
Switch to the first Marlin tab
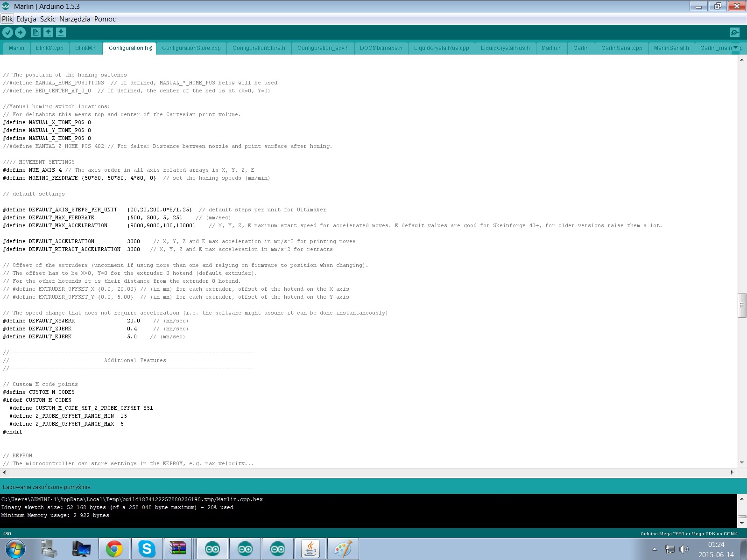tap(16, 48)
